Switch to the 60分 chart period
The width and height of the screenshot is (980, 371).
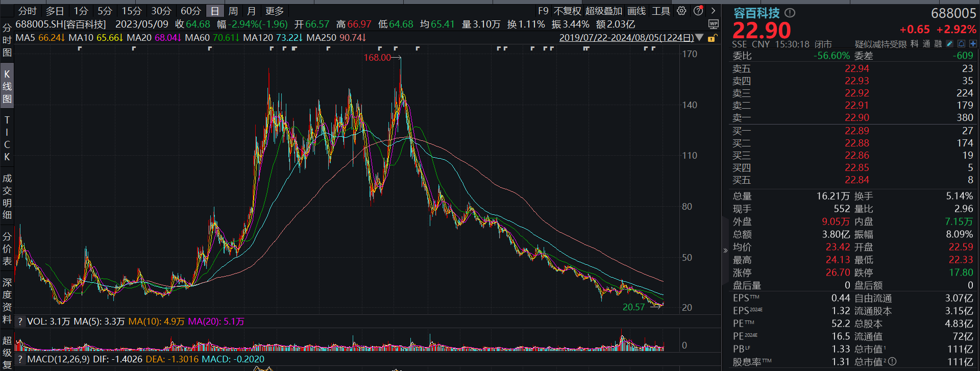[190, 11]
